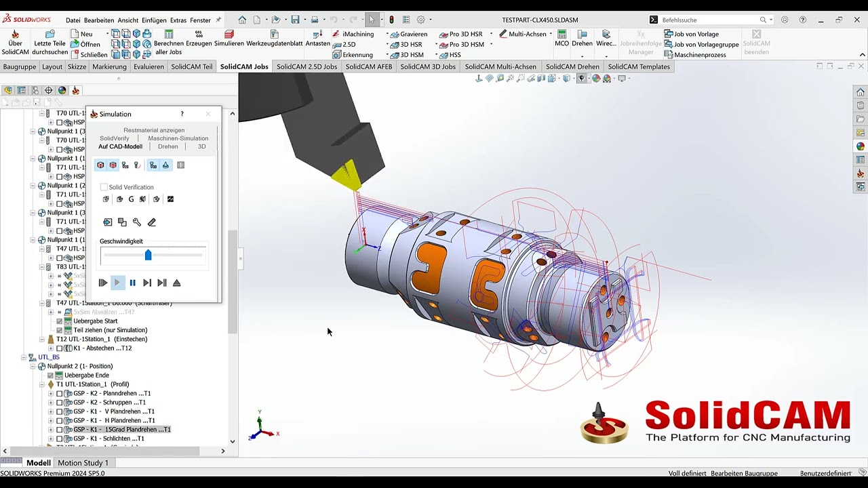Toggle checkbox for GSP - K1 - V Plandrehen
The image size is (868, 488).
click(59, 411)
